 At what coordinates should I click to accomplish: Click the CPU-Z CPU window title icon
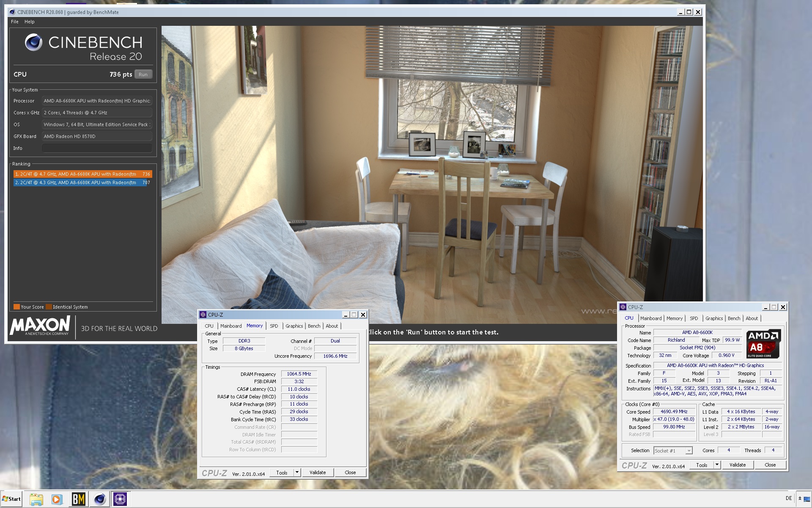tap(623, 307)
